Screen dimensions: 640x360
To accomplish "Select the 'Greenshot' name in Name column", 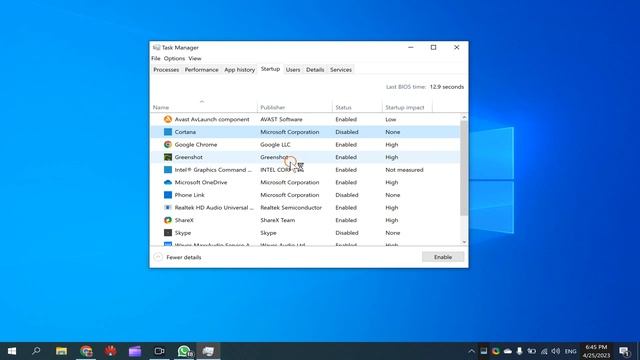I will [189, 157].
